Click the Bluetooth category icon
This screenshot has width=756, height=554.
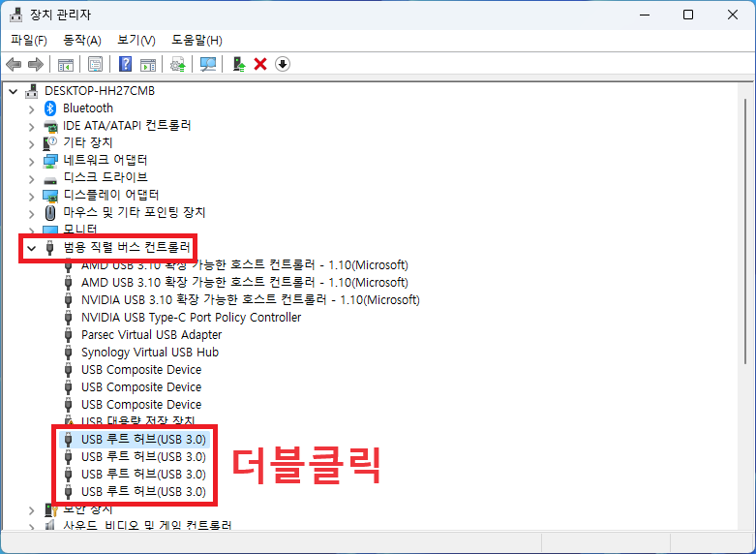click(x=50, y=108)
